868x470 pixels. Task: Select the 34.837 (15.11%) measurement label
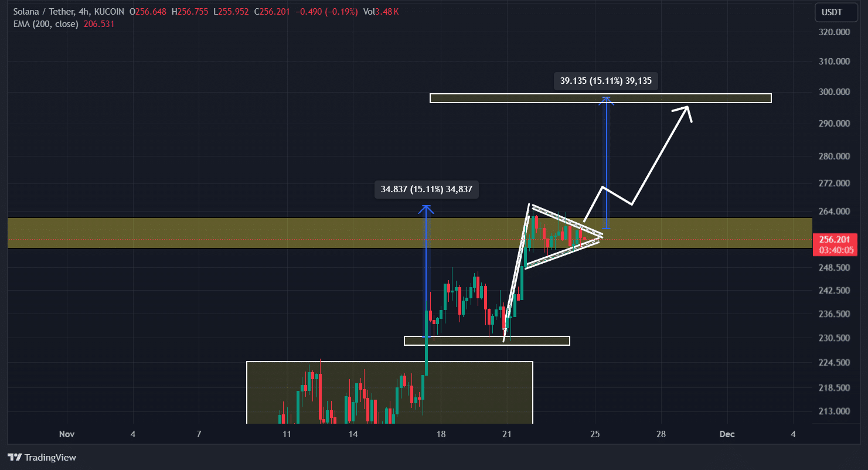tap(426, 190)
